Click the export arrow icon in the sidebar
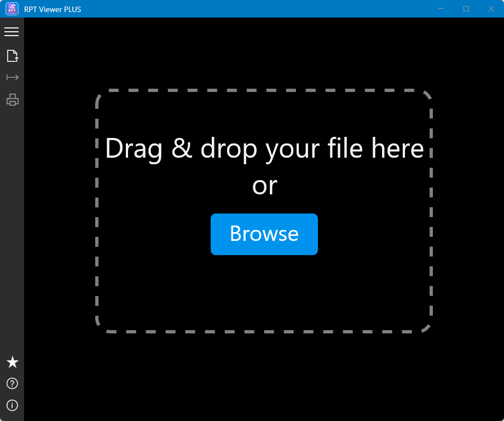This screenshot has height=421, width=504. [x=12, y=77]
